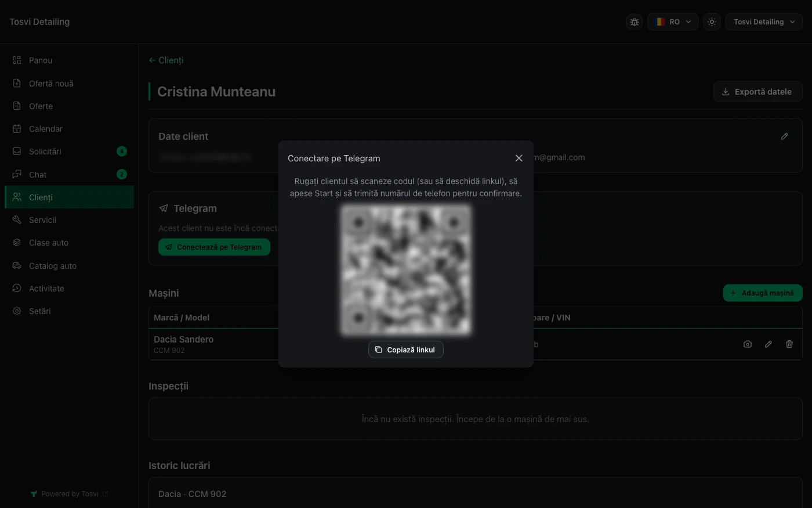The width and height of the screenshot is (812, 508).
Task: Click the Panou dashboard icon
Action: 17,60
